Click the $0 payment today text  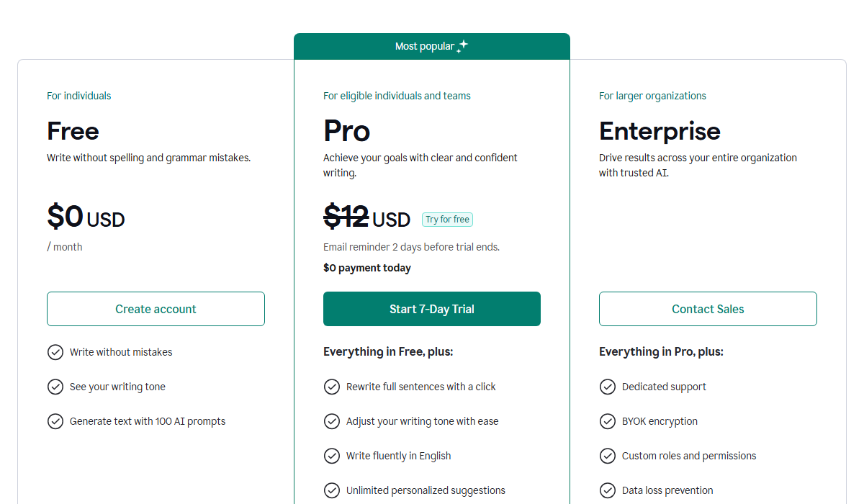[x=367, y=267]
